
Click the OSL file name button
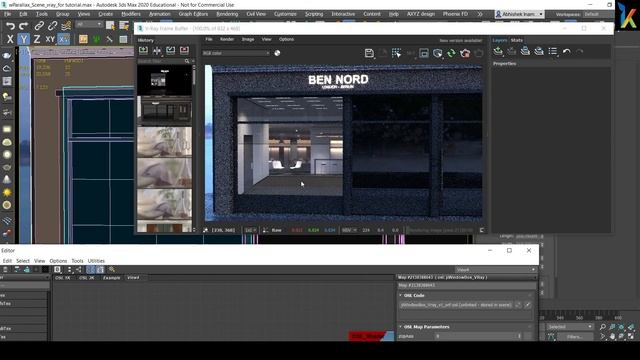coord(456,305)
